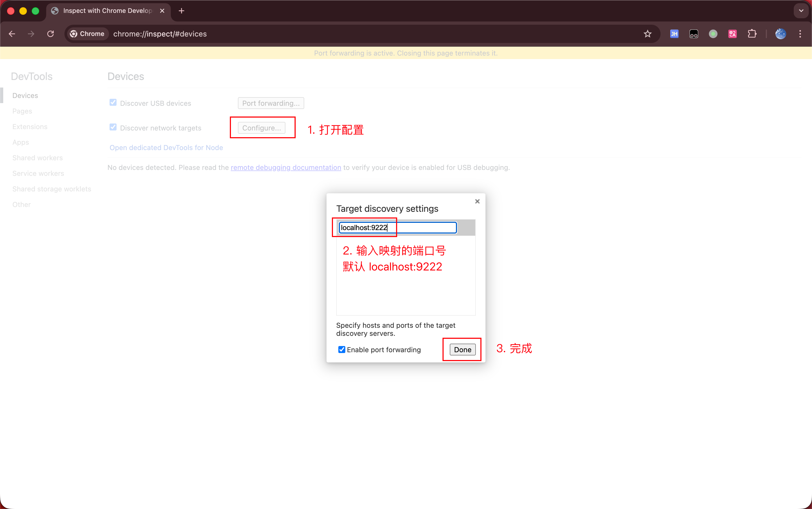812x509 pixels.
Task: Open a new tab with plus button
Action: (x=182, y=11)
